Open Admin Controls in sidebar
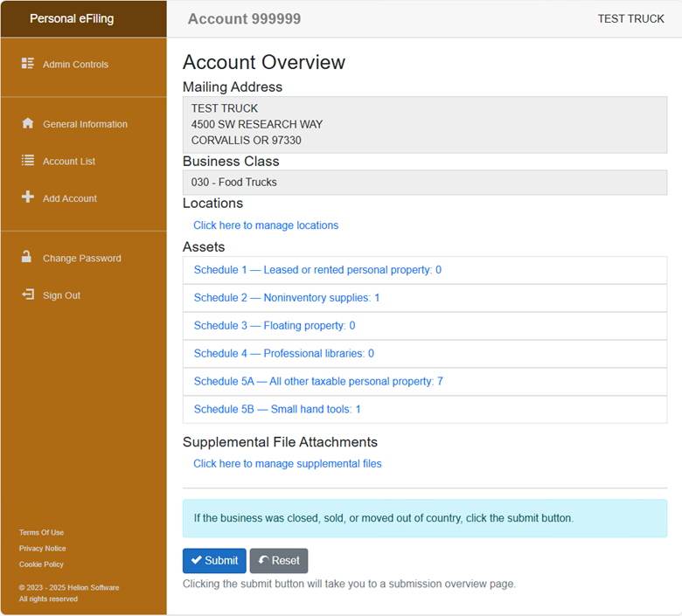 75,65
